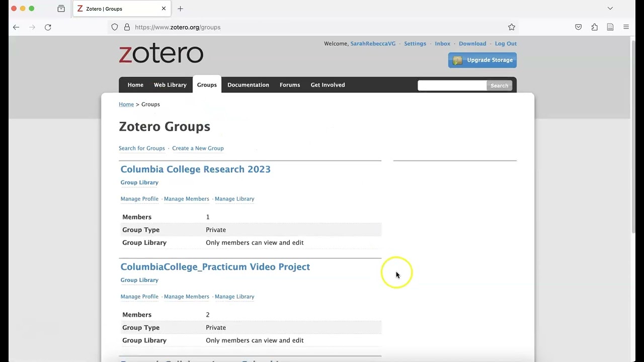
Task: Open Columbia College Research 2023 group
Action: coord(196,169)
